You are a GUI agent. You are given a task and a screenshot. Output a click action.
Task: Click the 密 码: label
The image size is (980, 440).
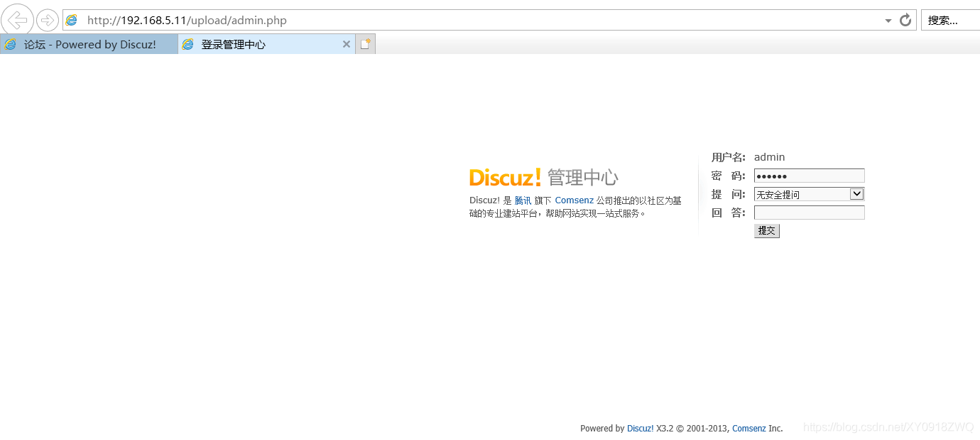click(x=729, y=176)
